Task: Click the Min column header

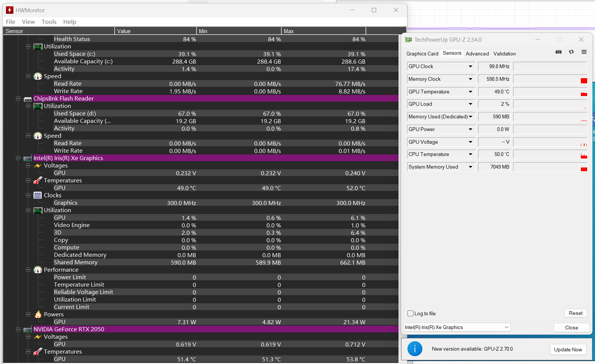Action: click(x=239, y=31)
